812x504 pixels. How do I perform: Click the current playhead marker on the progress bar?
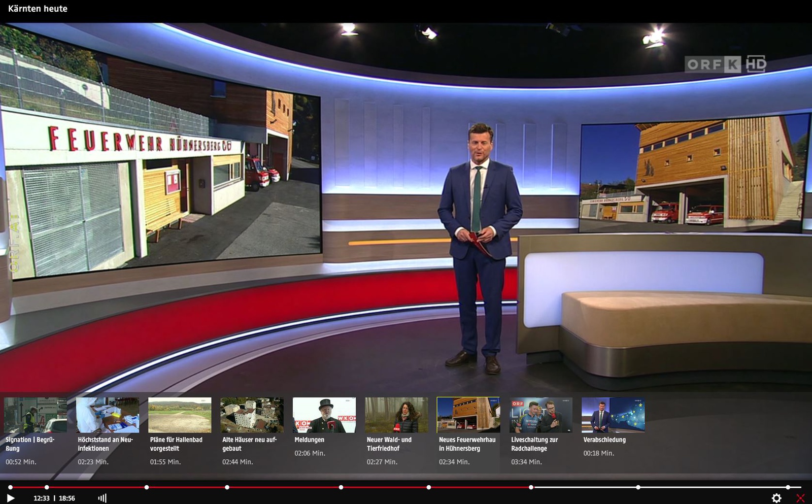pos(531,487)
